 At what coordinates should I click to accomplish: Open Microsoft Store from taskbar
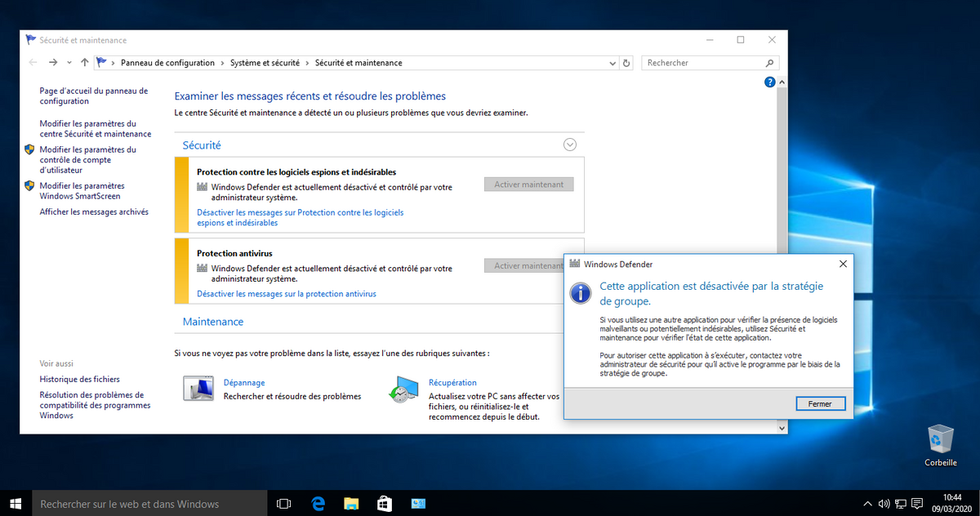(x=383, y=504)
